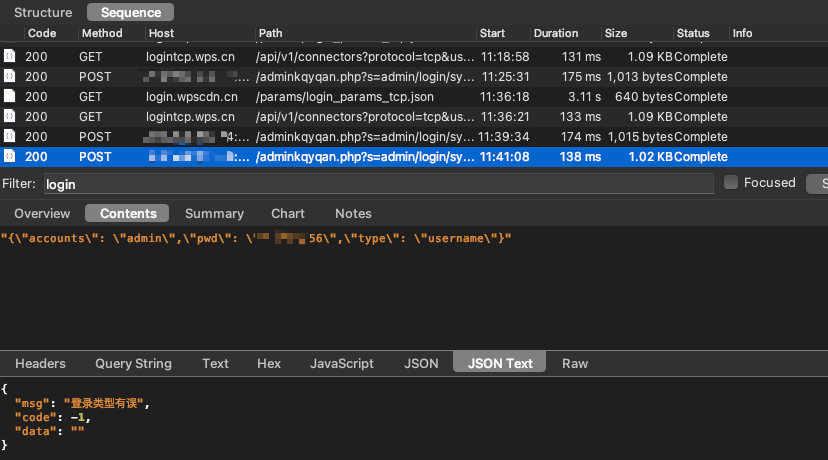This screenshot has width=828, height=460.
Task: Click the "msg" key in response
Action: (32, 403)
